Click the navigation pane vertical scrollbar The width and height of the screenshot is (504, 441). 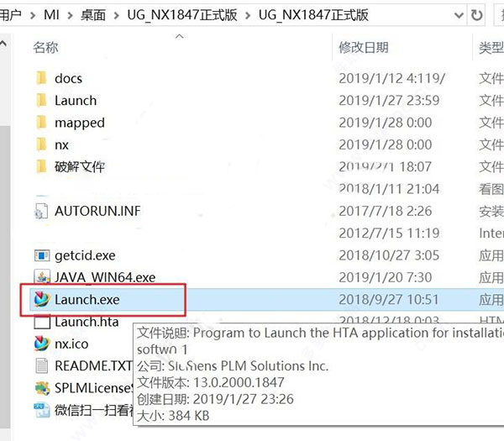click(5, 276)
